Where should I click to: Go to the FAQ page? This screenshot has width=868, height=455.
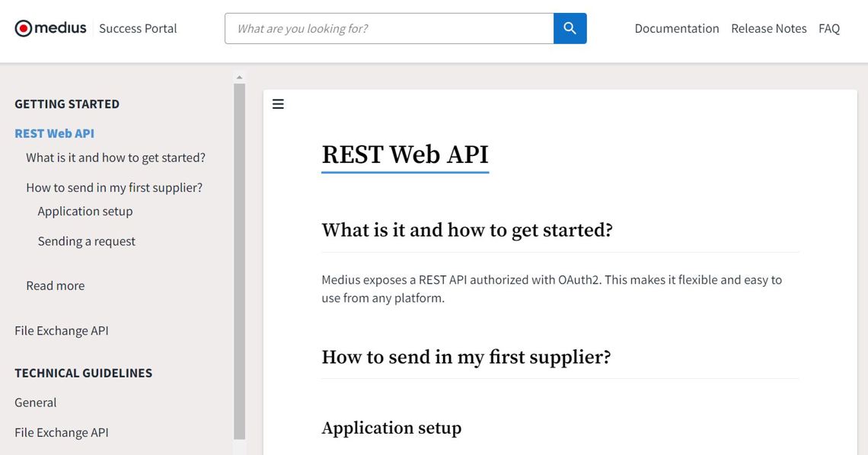[828, 29]
